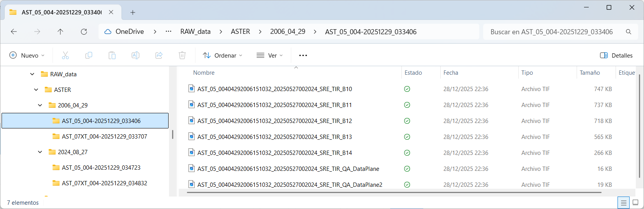Screen dimensions: 644x209
Task: Open the See more options ellipsis menu
Action: click(303, 55)
